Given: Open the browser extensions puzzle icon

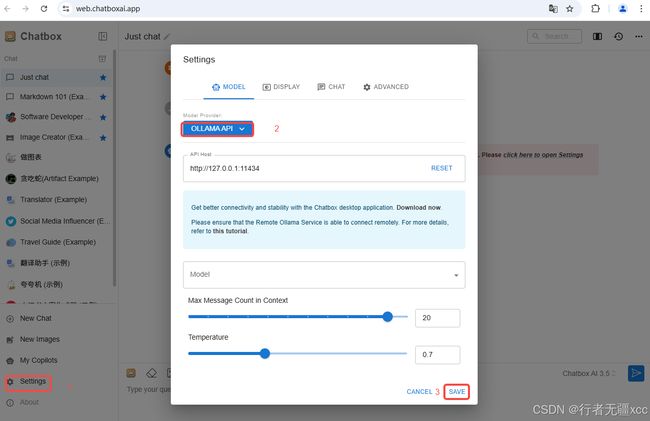Looking at the screenshot, I should pos(595,8).
